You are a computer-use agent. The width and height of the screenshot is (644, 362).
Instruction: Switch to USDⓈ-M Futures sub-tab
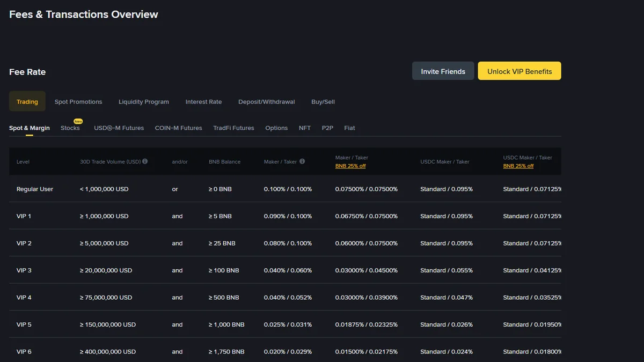point(119,128)
